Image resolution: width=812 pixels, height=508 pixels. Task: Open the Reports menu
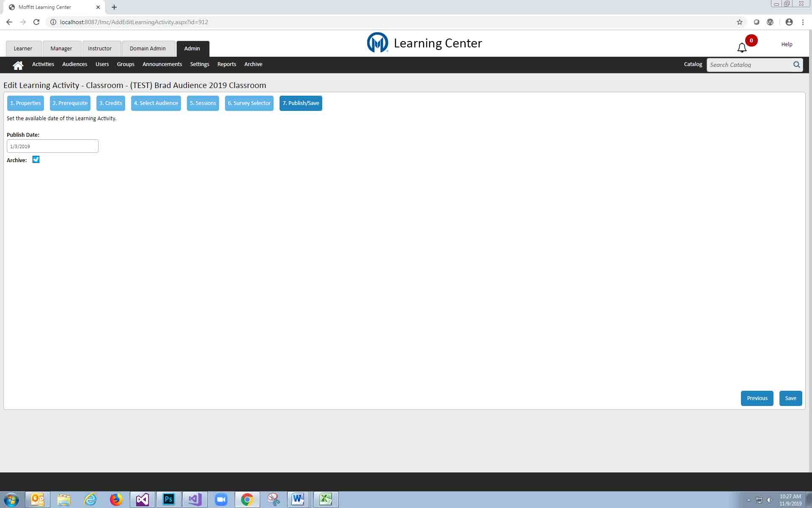(226, 64)
